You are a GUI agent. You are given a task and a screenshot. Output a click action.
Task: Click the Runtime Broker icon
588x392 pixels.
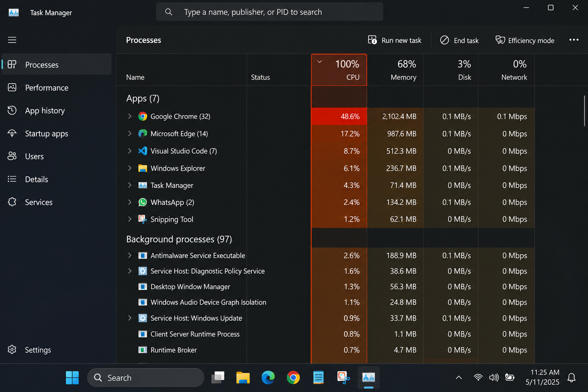(143, 350)
